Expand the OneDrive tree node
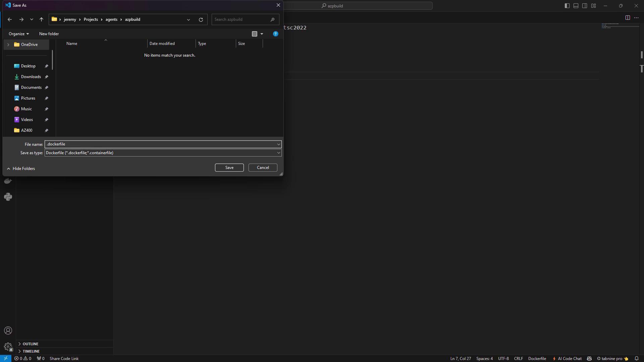 (8, 45)
